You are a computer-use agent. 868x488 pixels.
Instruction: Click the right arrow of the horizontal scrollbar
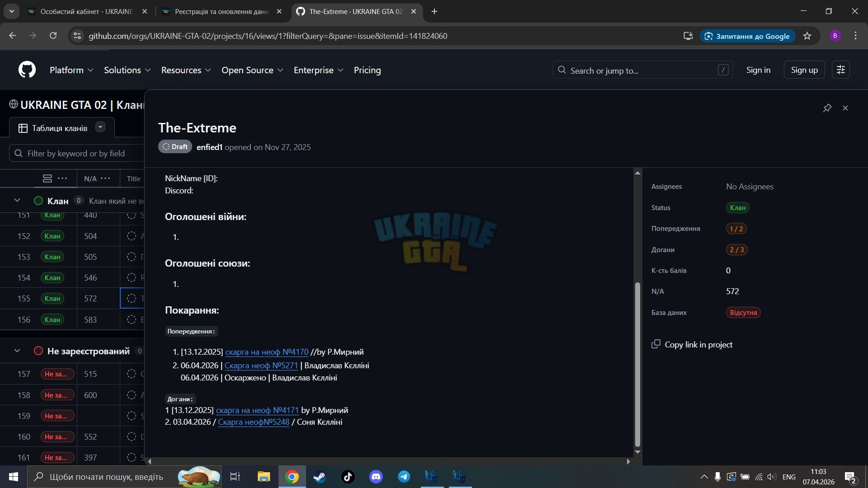628,461
